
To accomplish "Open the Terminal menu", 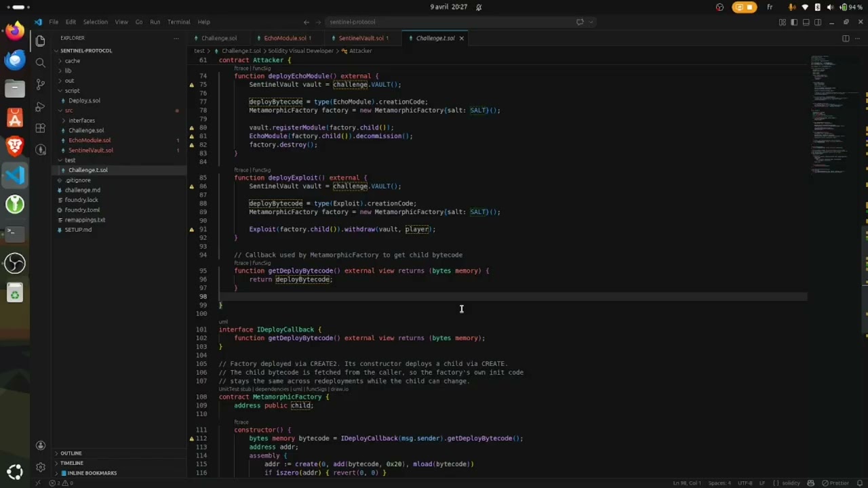I will tap(179, 22).
